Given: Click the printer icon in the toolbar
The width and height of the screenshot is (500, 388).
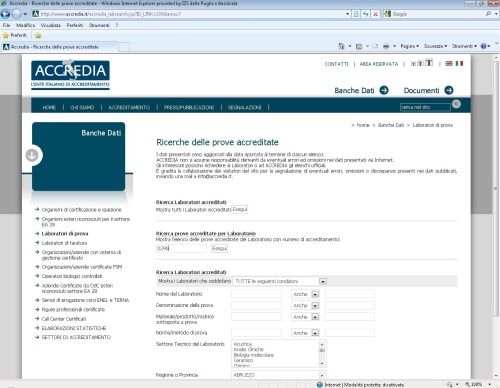Looking at the screenshot, I should (x=386, y=46).
